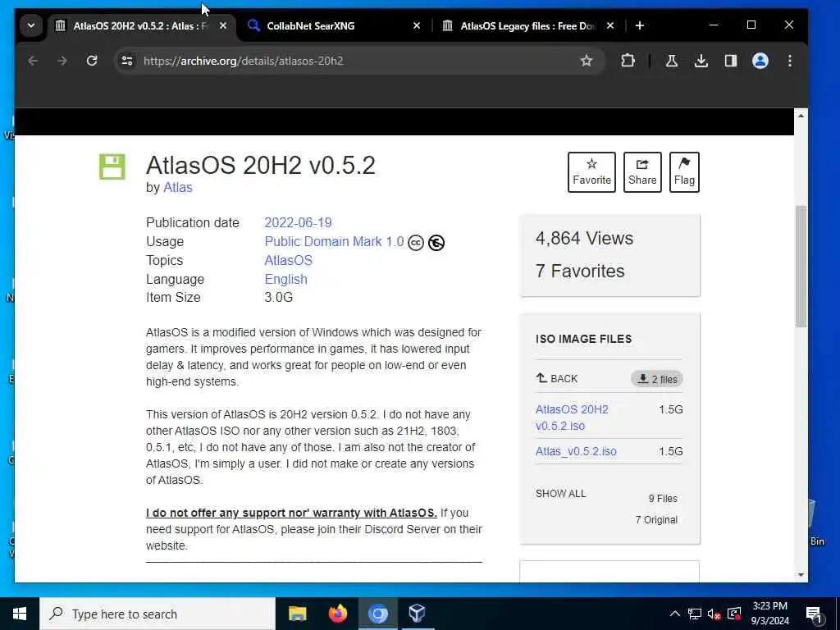Viewport: 840px width, 630px height.
Task: Open the Downloads toolbar icon
Action: pos(701,61)
